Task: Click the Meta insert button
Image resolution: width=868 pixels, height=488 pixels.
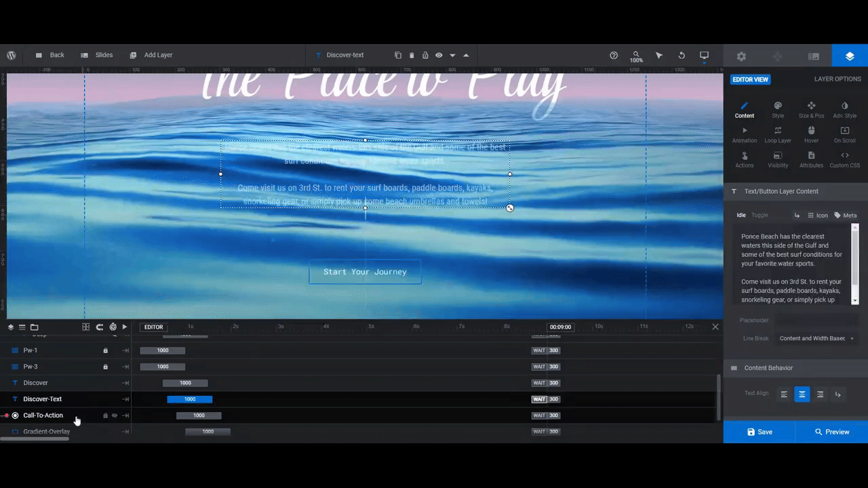Action: [x=845, y=216]
